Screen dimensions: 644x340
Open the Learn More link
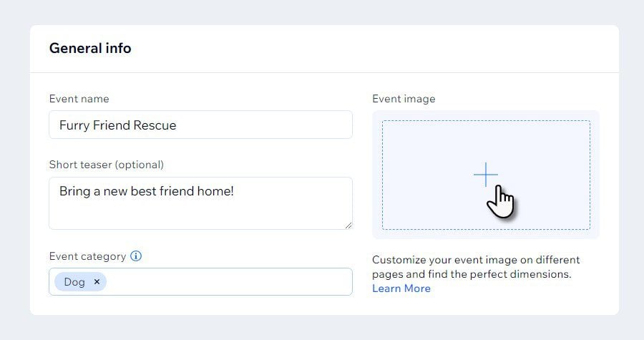tap(401, 288)
